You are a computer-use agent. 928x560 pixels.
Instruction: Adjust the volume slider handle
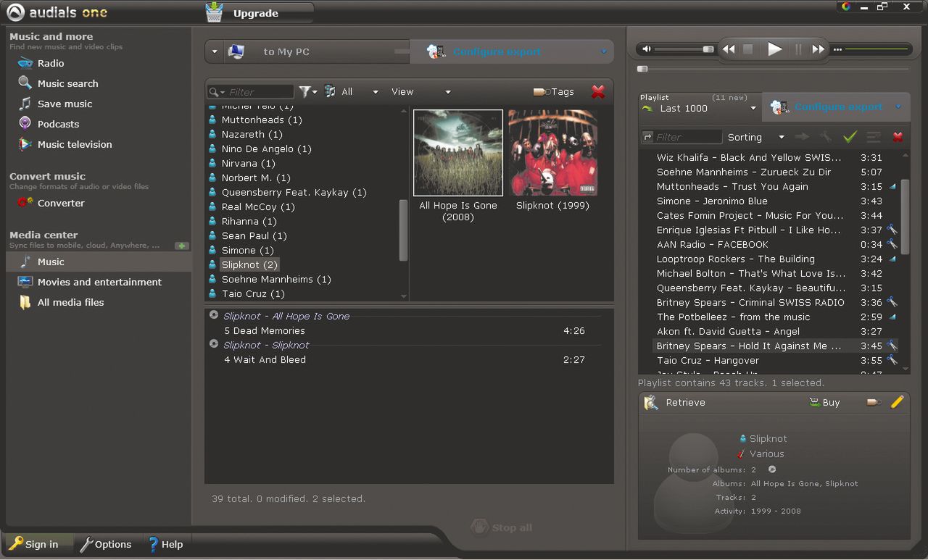pyautogui.click(x=708, y=49)
